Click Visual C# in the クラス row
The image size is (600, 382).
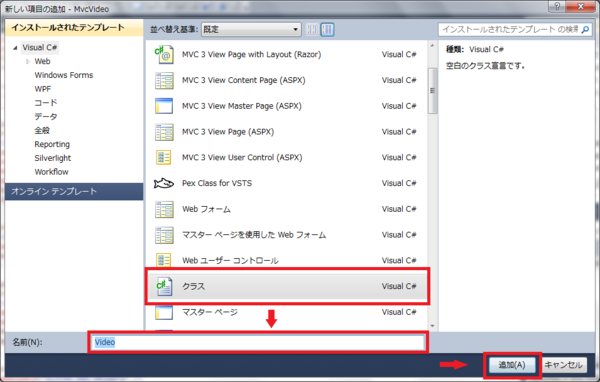point(399,286)
